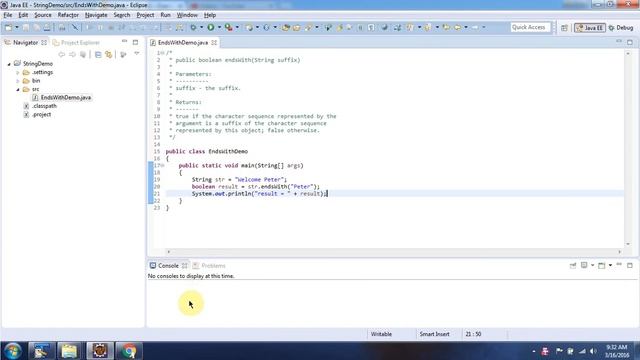Screen dimensions: 640x360
Task: Click the Open Perspective icon
Action: 564,28
